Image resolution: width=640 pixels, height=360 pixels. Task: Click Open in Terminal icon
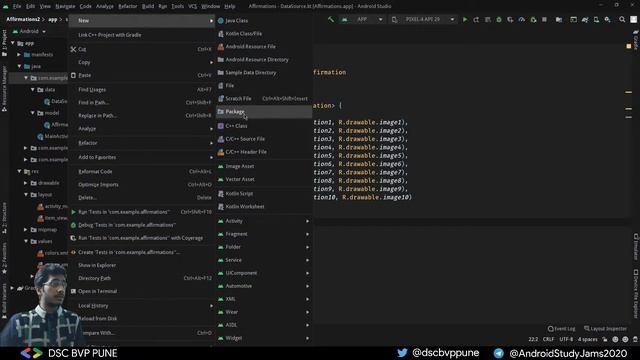(73, 291)
